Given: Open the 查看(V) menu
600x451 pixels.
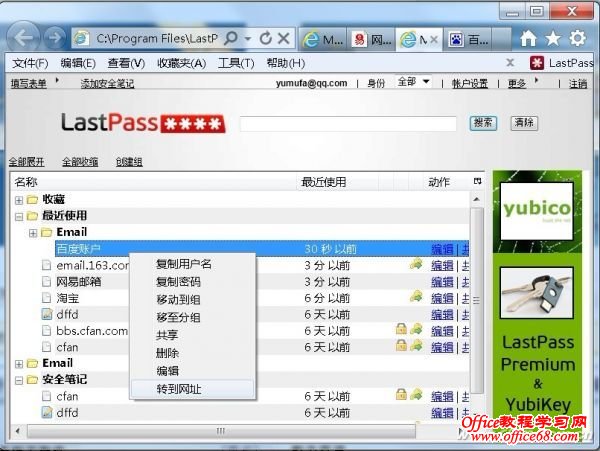Looking at the screenshot, I should pyautogui.click(x=126, y=63).
